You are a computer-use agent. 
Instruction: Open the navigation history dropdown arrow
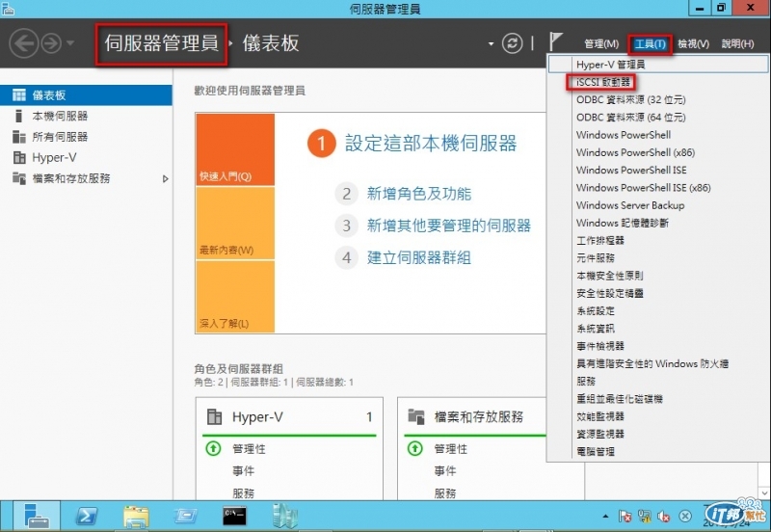[x=70, y=43]
